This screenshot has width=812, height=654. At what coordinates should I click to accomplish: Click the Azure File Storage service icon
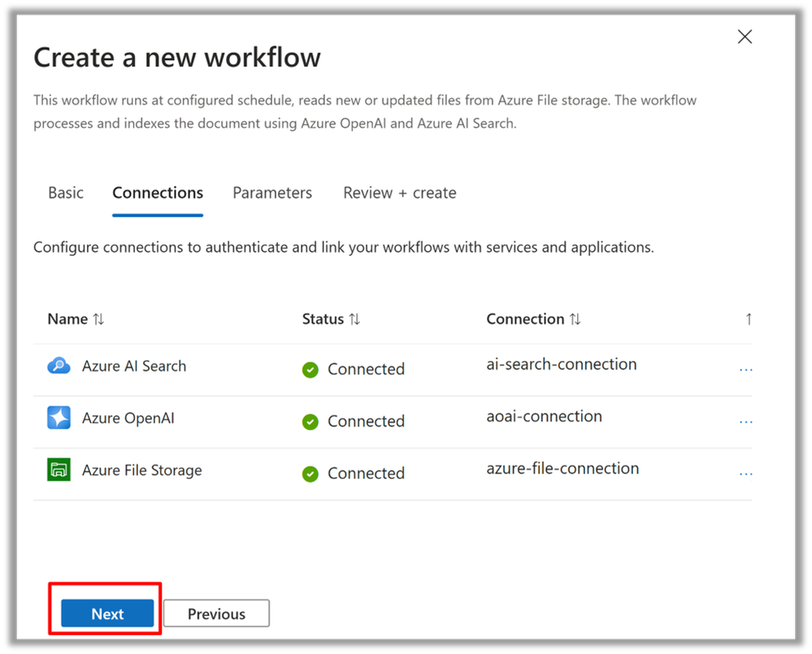tap(59, 470)
